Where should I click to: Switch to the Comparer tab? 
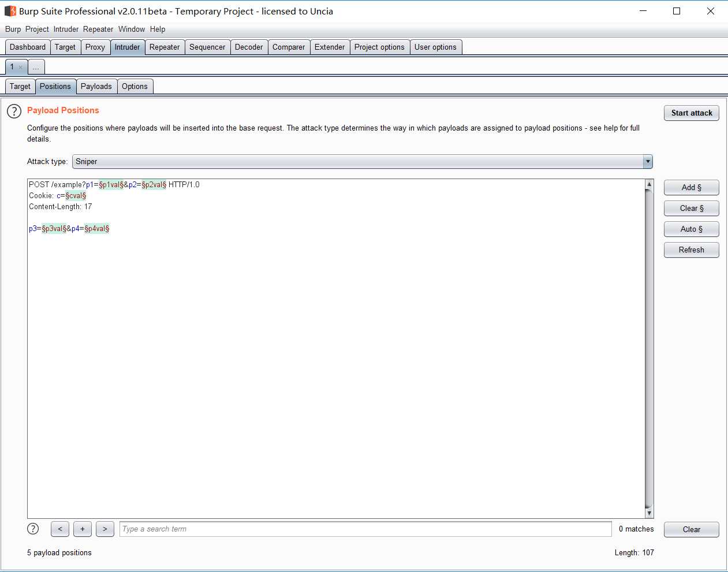point(289,47)
